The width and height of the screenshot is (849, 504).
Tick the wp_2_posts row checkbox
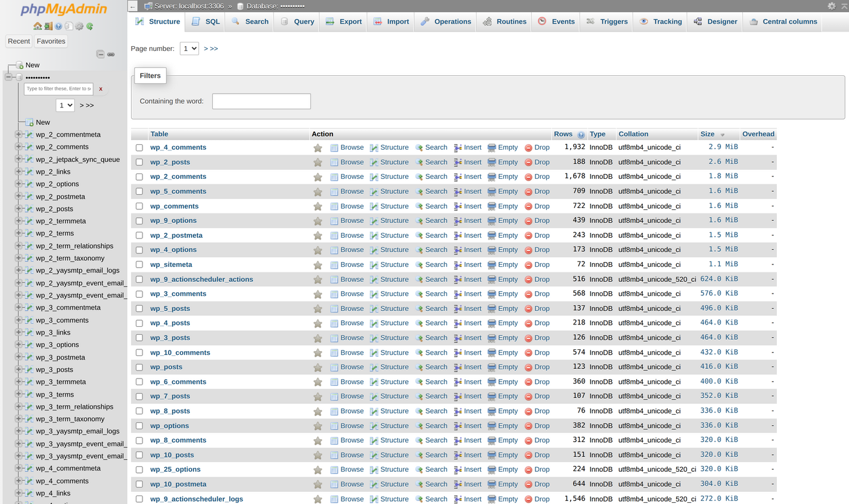click(x=139, y=162)
